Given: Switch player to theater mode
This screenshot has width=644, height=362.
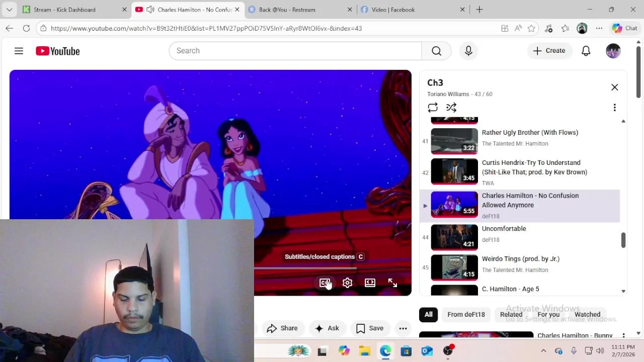Looking at the screenshot, I should click(x=370, y=283).
